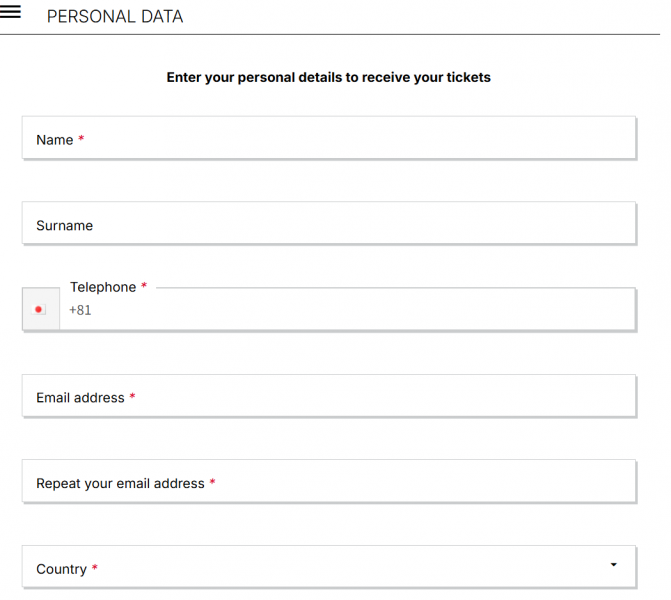Image resolution: width=671 pixels, height=600 pixels.
Task: Click the Telephone number input box
Action: click(x=350, y=311)
